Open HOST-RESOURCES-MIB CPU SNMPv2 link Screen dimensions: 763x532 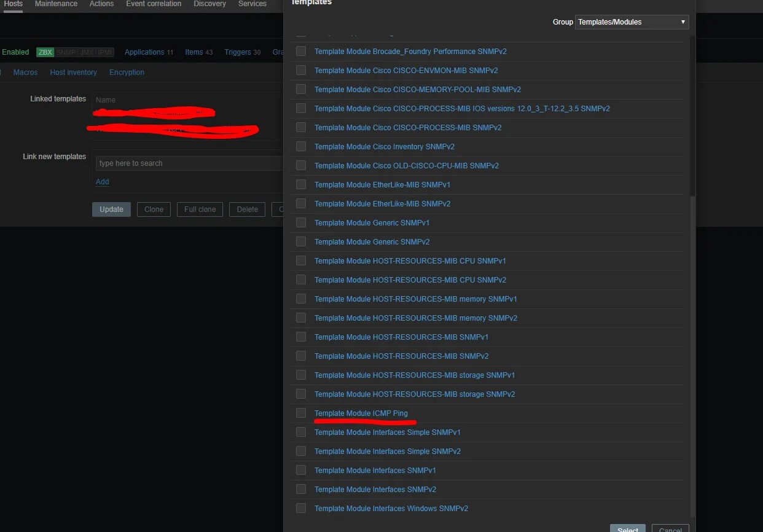click(x=410, y=280)
